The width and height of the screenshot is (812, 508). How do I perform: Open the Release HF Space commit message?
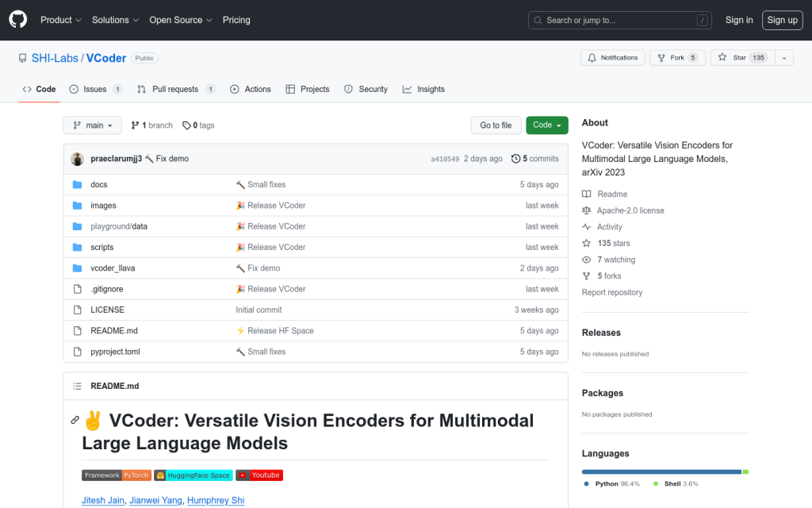coord(280,331)
